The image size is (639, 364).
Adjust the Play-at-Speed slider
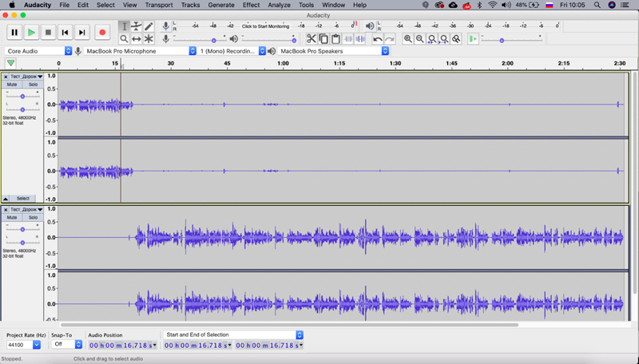click(x=512, y=39)
